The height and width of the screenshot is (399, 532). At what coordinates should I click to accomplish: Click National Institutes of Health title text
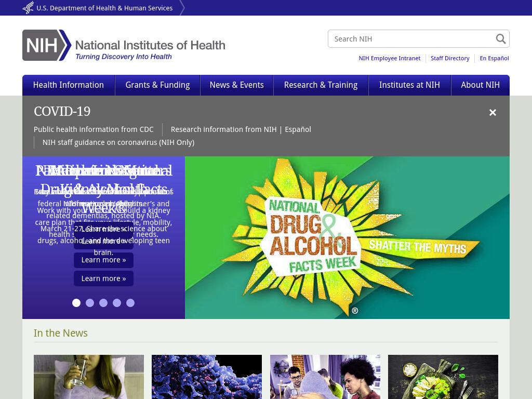click(150, 45)
